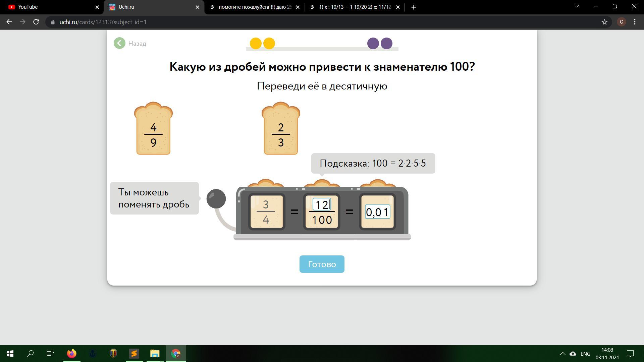This screenshot has width=644, height=362.
Task: Close the Uchi.ru tab
Action: click(x=197, y=7)
